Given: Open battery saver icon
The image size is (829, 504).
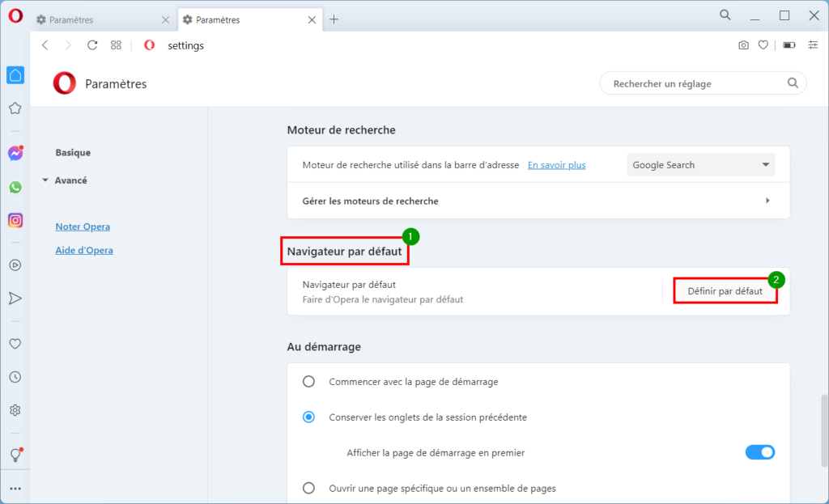Looking at the screenshot, I should pyautogui.click(x=789, y=45).
